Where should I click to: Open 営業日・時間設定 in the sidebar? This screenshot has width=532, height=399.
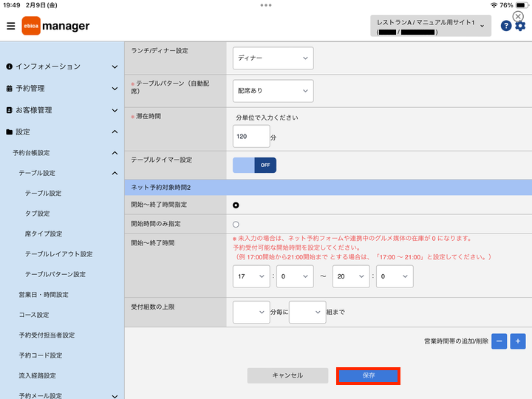tap(44, 295)
